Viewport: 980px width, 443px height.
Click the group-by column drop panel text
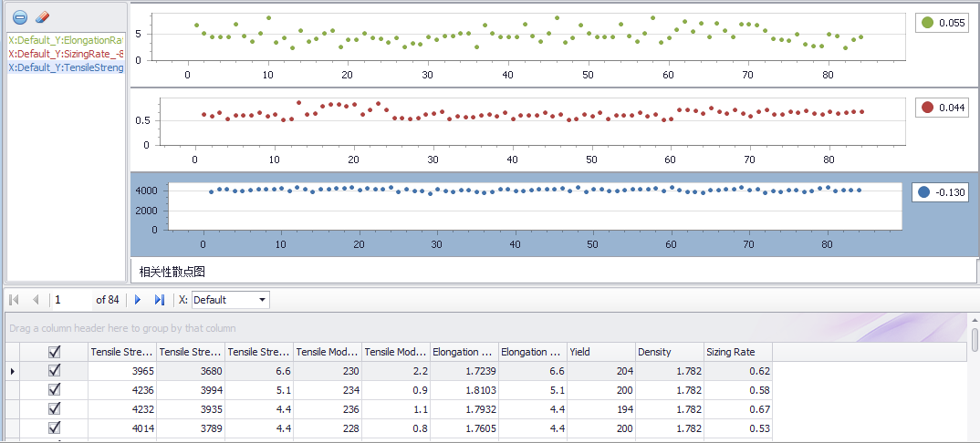(122, 327)
